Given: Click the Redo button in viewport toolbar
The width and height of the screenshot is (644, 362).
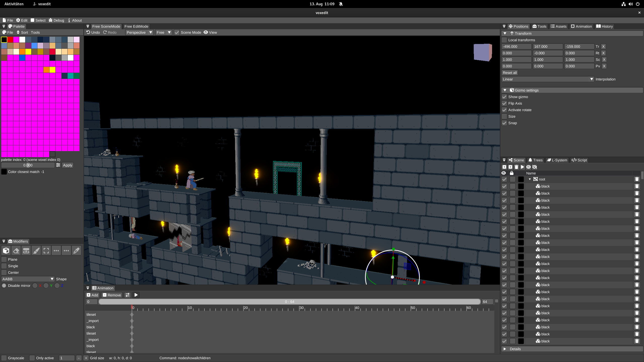Looking at the screenshot, I should tap(110, 32).
